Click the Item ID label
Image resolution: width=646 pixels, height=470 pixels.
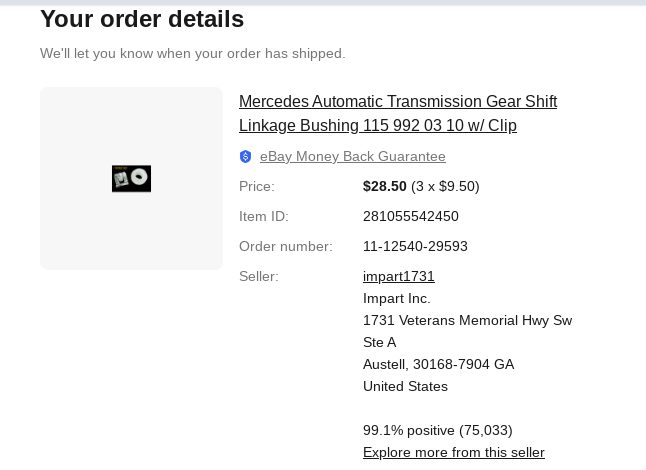[263, 216]
